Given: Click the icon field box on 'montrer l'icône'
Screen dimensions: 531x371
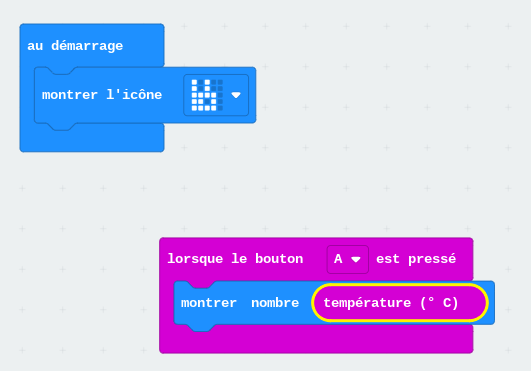Looking at the screenshot, I should coord(216,95).
